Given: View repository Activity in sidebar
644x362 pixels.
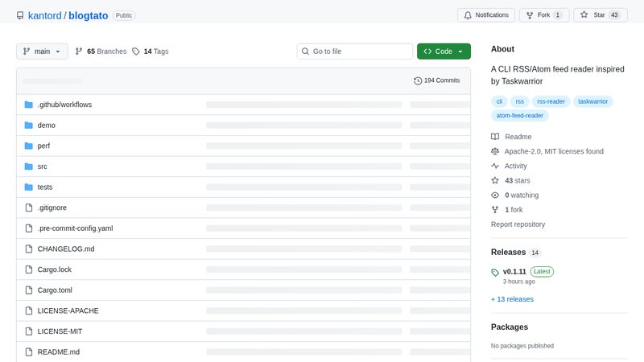Looking at the screenshot, I should (x=516, y=167).
